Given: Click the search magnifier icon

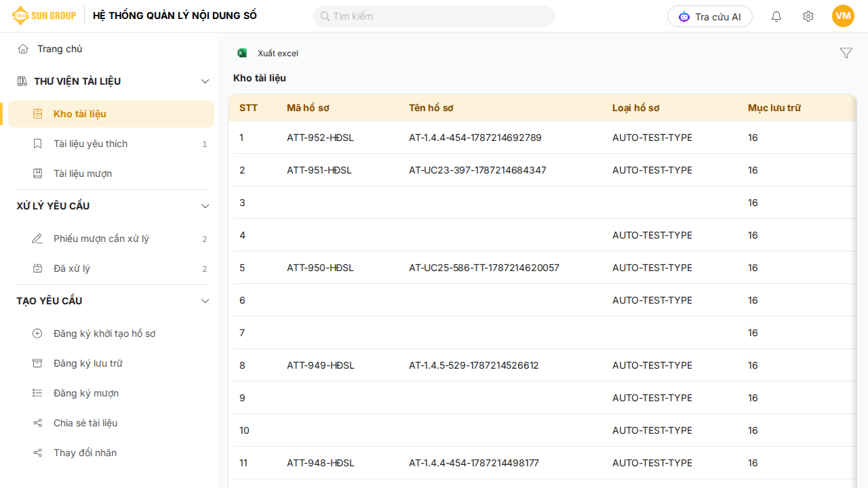Looking at the screenshot, I should (325, 16).
